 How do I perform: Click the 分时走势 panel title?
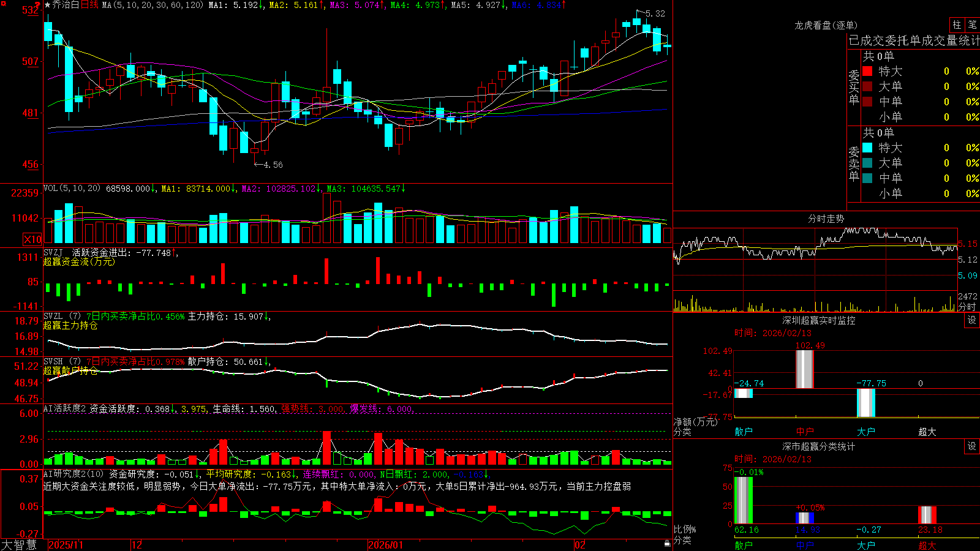(x=826, y=219)
